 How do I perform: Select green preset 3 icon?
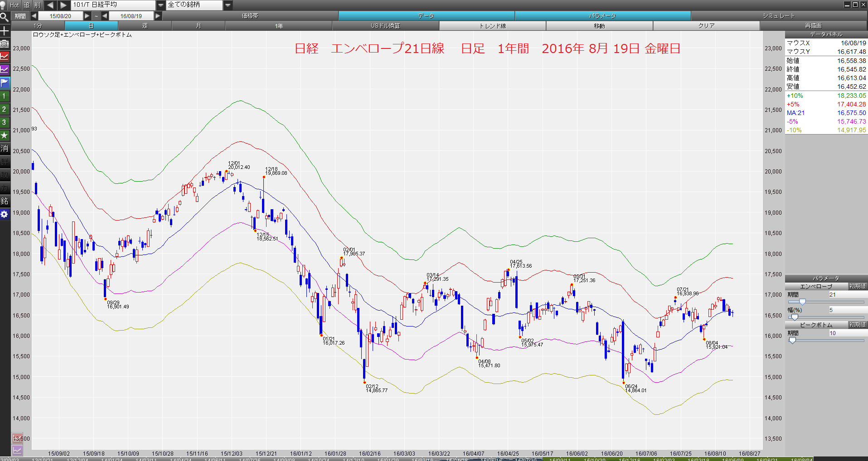point(5,122)
